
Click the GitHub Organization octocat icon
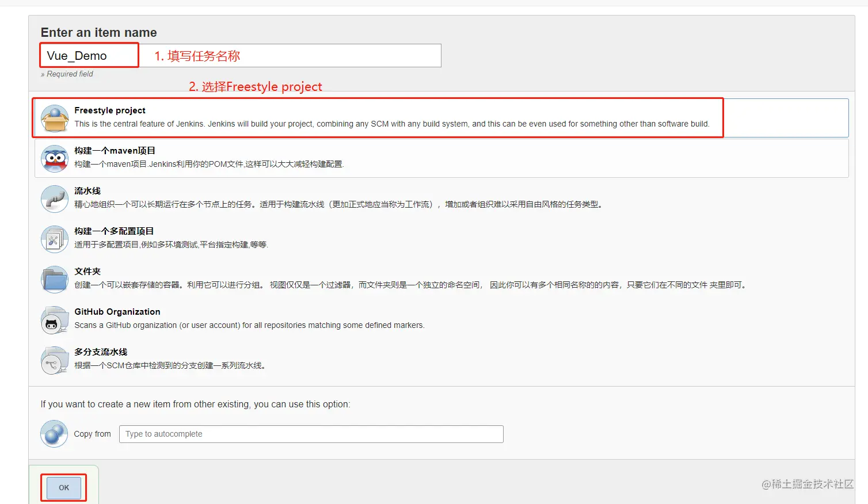tap(55, 320)
